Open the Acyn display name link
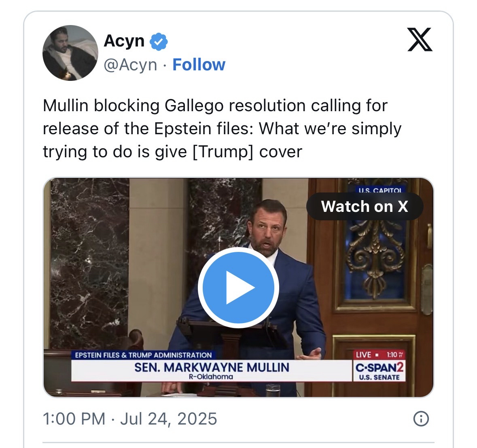 pos(124,41)
